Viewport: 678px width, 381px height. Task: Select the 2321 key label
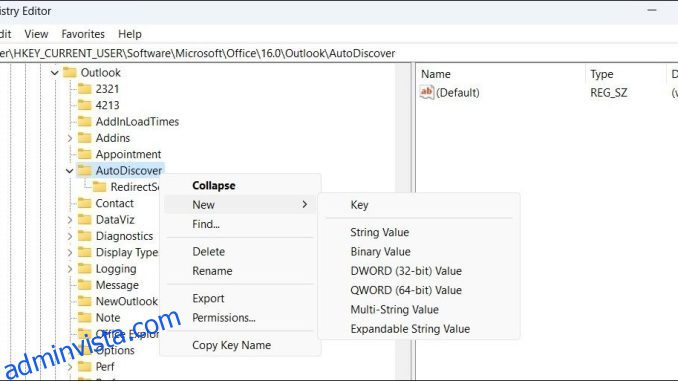pos(107,89)
